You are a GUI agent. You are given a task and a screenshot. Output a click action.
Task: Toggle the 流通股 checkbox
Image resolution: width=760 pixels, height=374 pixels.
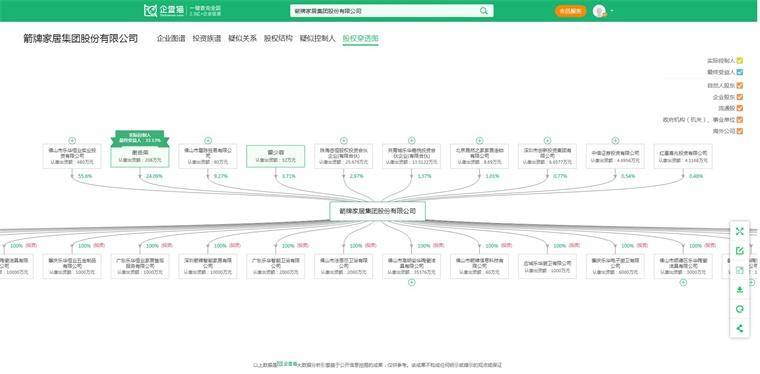740,108
